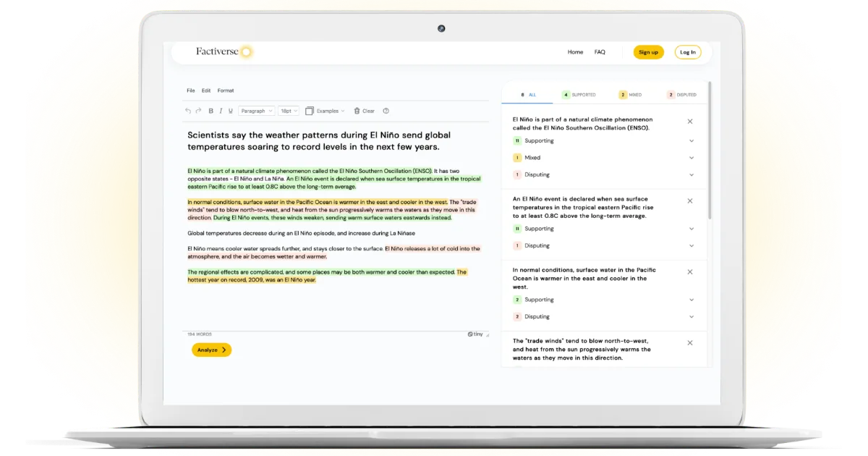The height and width of the screenshot is (456, 868).
Task: Expand 2 Supporting under the 'In normal conditions' claim
Action: point(603,300)
